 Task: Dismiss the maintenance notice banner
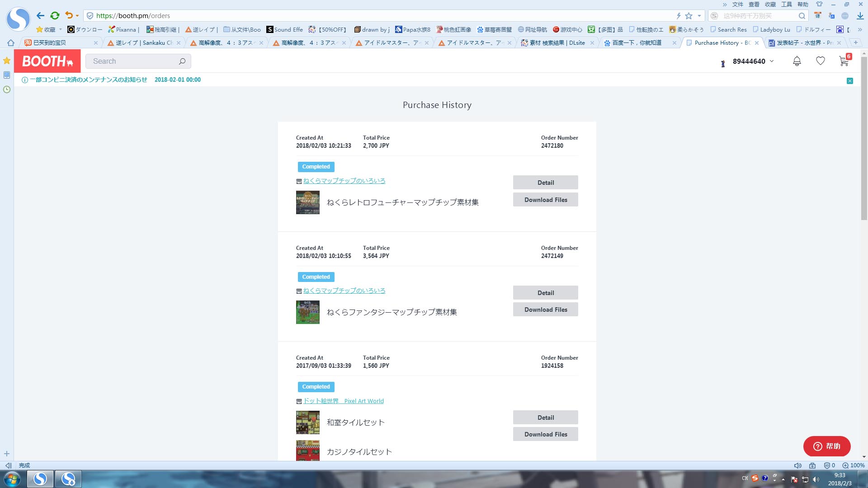[x=850, y=81]
